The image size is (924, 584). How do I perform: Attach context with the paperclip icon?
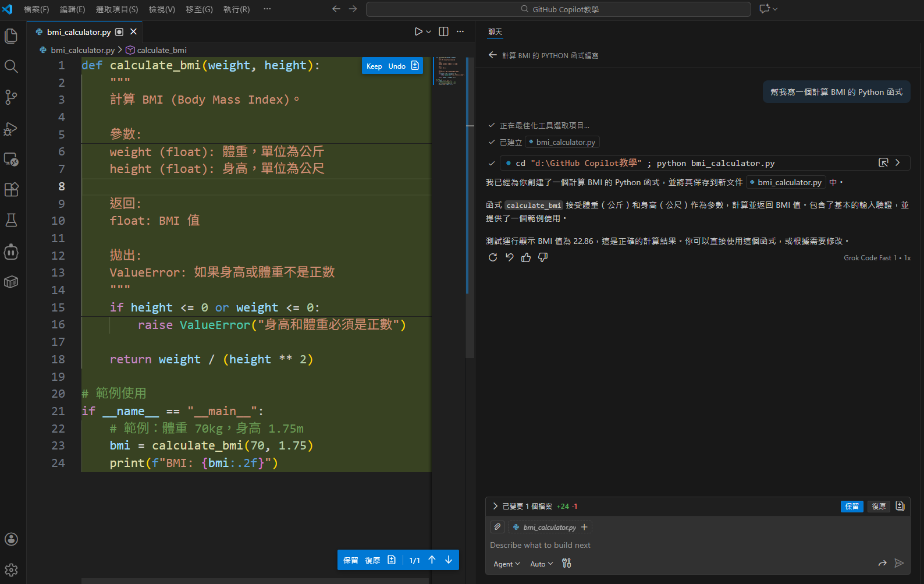497,527
